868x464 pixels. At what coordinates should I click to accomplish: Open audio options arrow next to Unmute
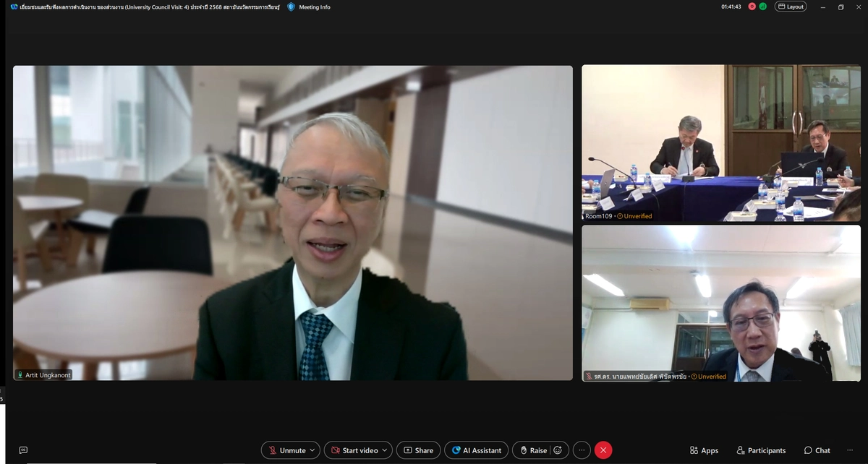(312, 450)
